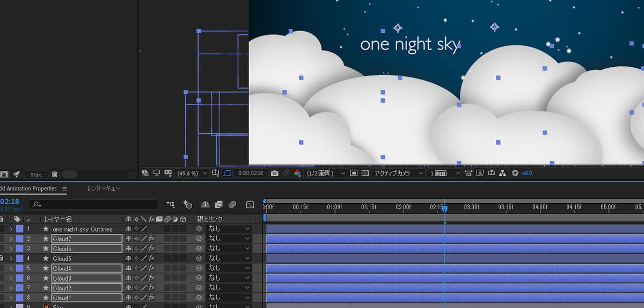Expand the Cloud6 layer properties
644x308 pixels.
pyautogui.click(x=11, y=248)
